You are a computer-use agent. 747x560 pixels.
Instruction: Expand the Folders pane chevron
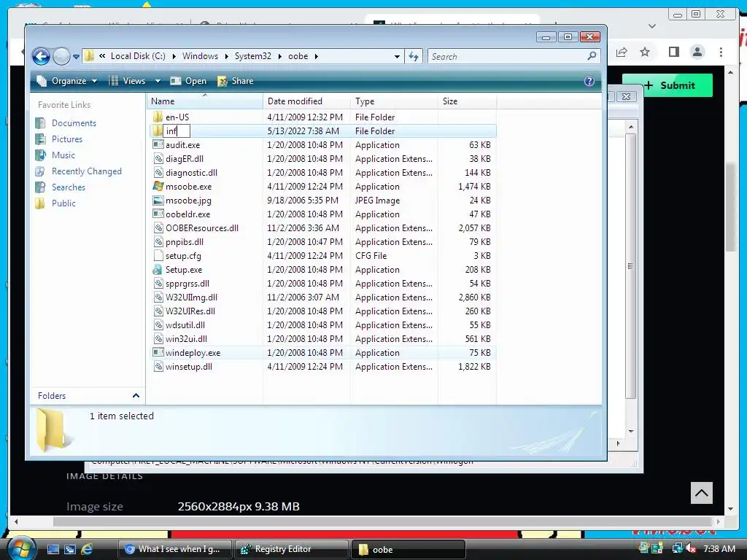pyautogui.click(x=136, y=396)
